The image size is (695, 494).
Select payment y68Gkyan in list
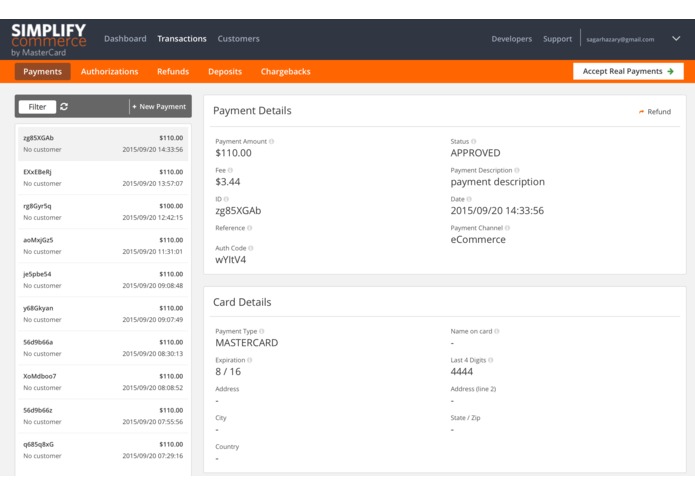103,314
